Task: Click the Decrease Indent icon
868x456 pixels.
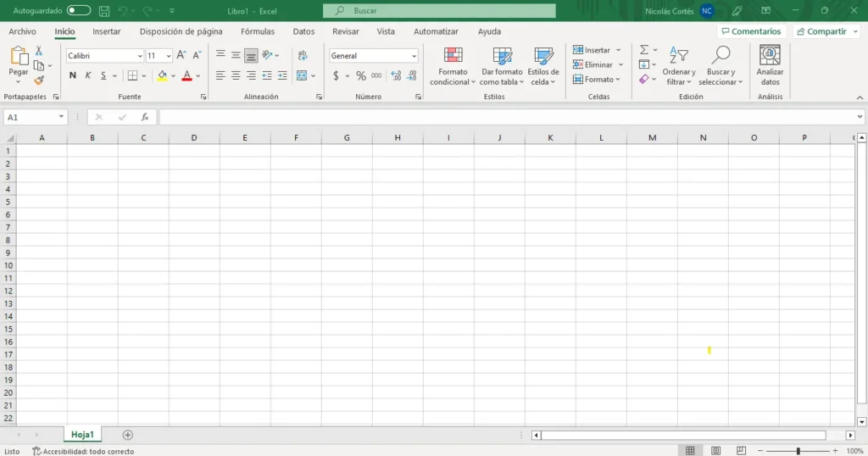Action: [267, 75]
